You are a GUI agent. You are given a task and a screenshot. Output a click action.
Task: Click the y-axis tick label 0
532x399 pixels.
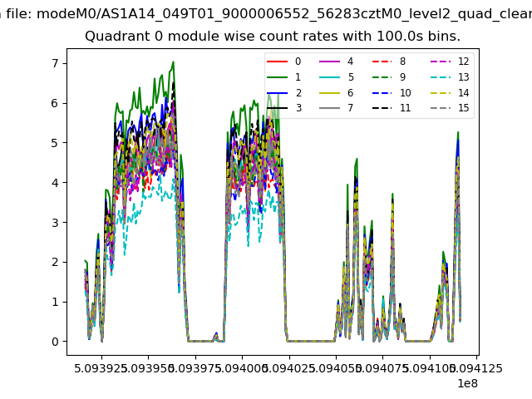[x=53, y=342]
